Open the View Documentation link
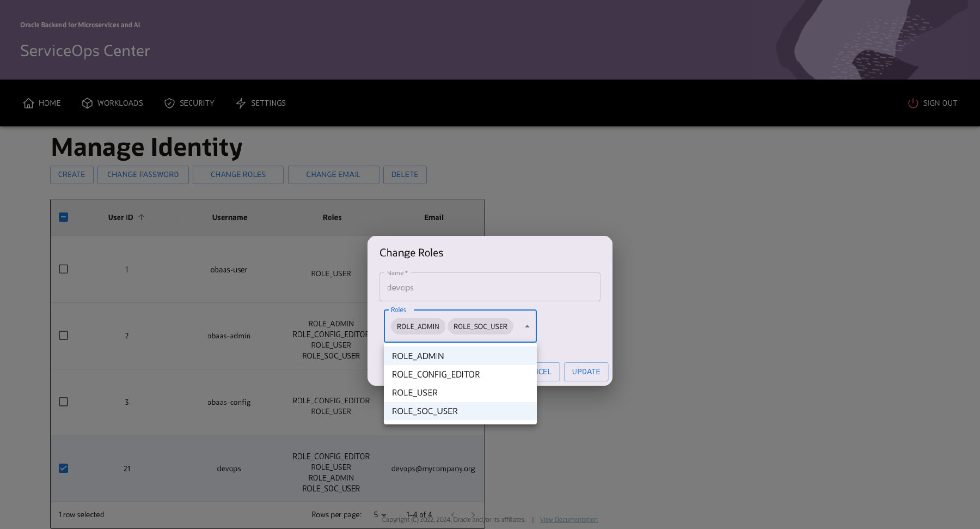This screenshot has width=980, height=529. (x=568, y=520)
